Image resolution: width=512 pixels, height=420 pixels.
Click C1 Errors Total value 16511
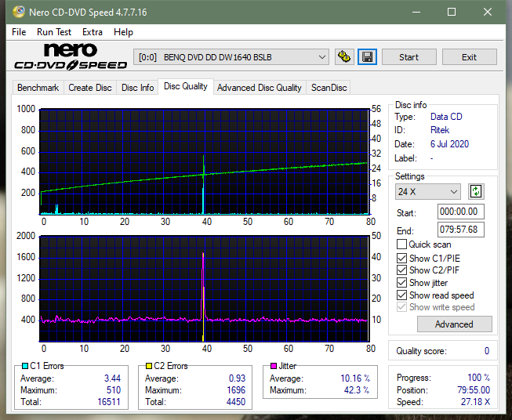109,402
